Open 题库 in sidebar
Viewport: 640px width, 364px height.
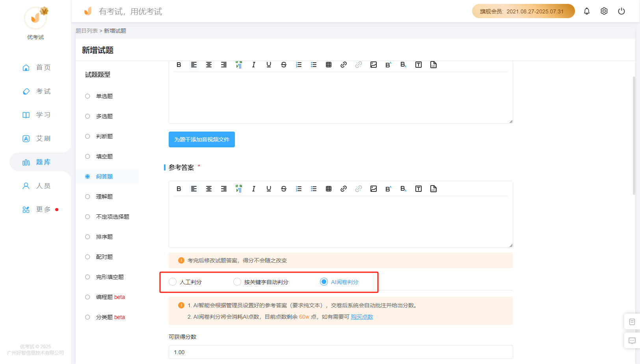(36, 162)
